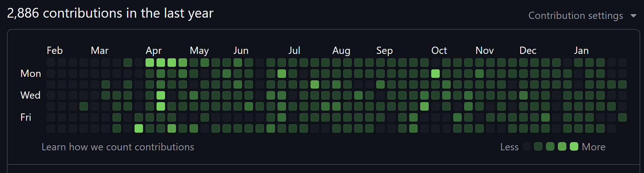The height and width of the screenshot is (173, 644).
Task: Click the bright Tuesday cell between Jul and Aug
Action: click(x=315, y=84)
